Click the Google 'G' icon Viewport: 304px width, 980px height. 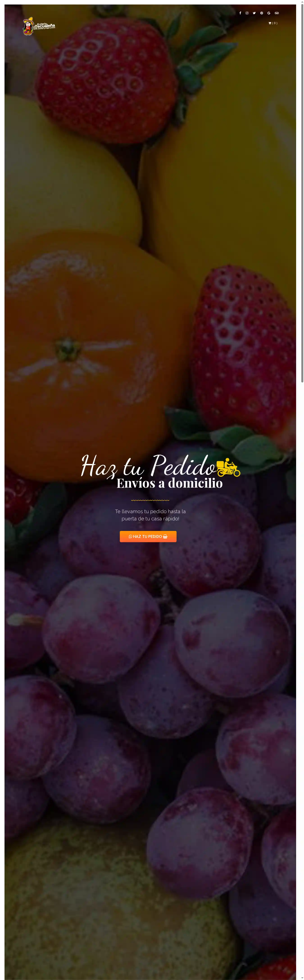click(269, 13)
